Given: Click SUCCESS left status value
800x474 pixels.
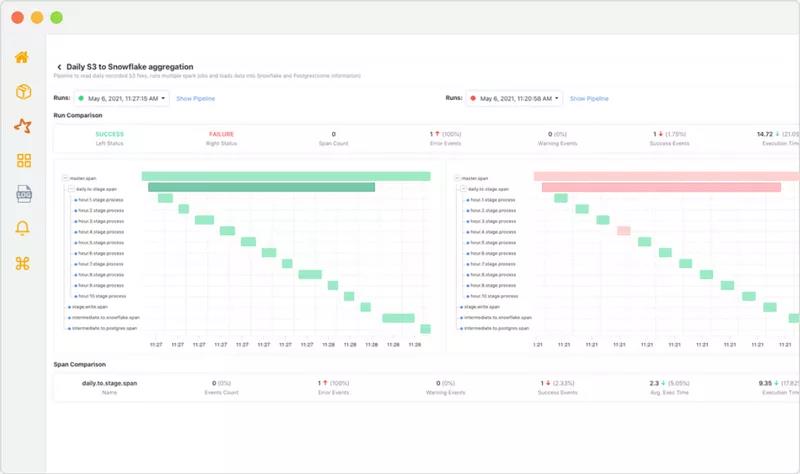Looking at the screenshot, I should click(110, 134).
